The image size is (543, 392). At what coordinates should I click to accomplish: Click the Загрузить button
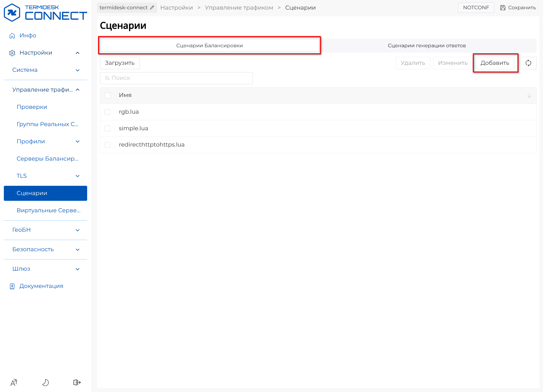[x=120, y=63]
